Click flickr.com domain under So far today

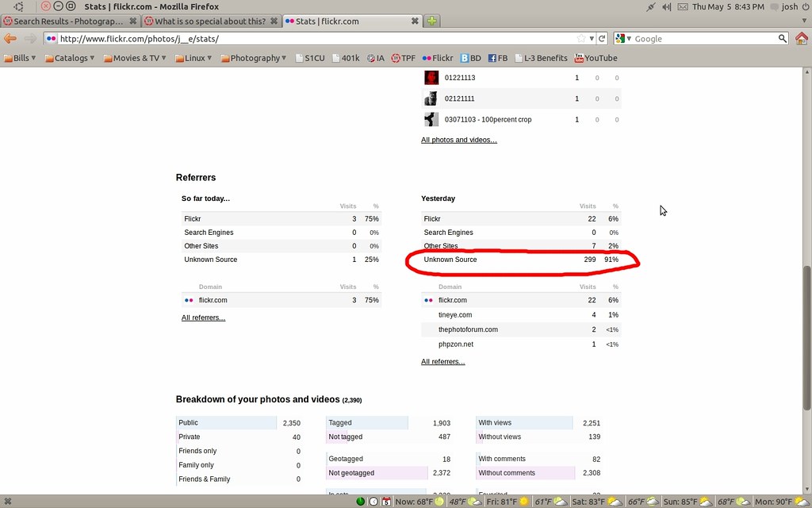(x=213, y=300)
